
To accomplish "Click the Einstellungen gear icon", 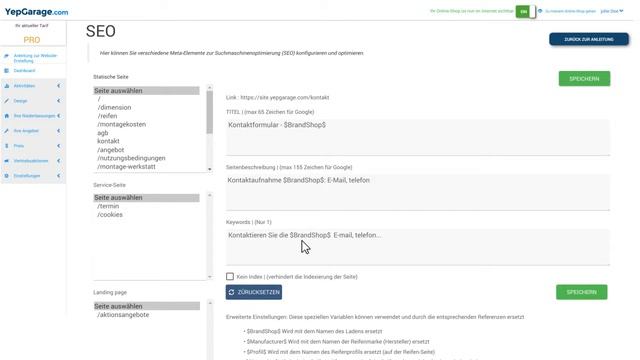I will click(x=7, y=176).
